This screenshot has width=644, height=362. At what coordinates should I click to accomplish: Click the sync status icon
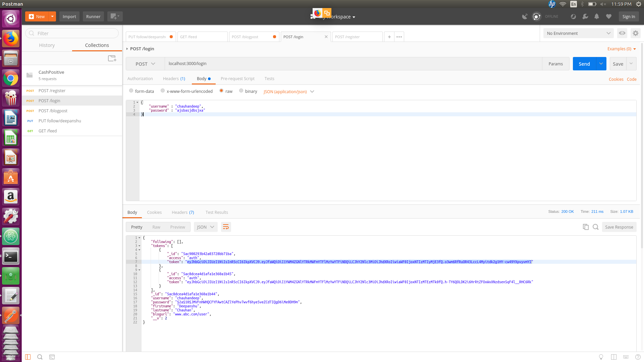536,16
